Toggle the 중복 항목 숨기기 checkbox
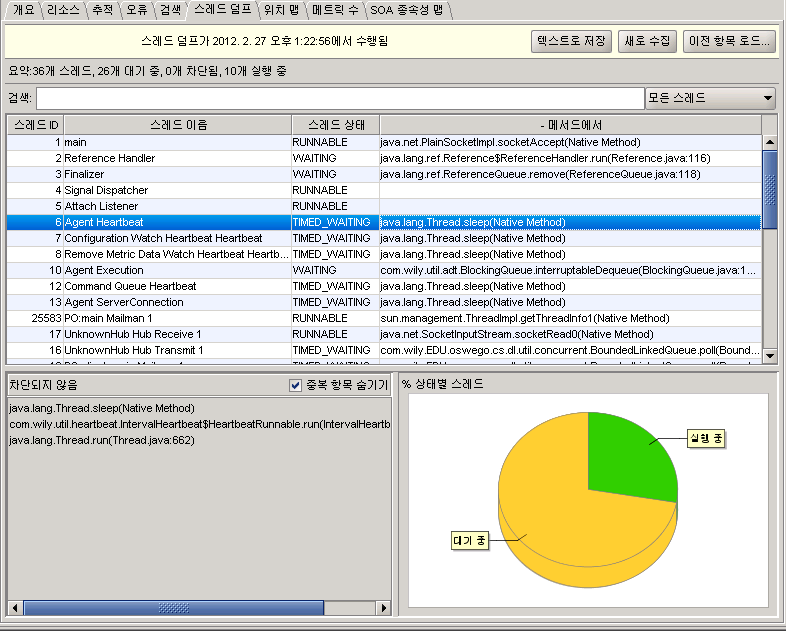The width and height of the screenshot is (786, 631). coord(295,385)
